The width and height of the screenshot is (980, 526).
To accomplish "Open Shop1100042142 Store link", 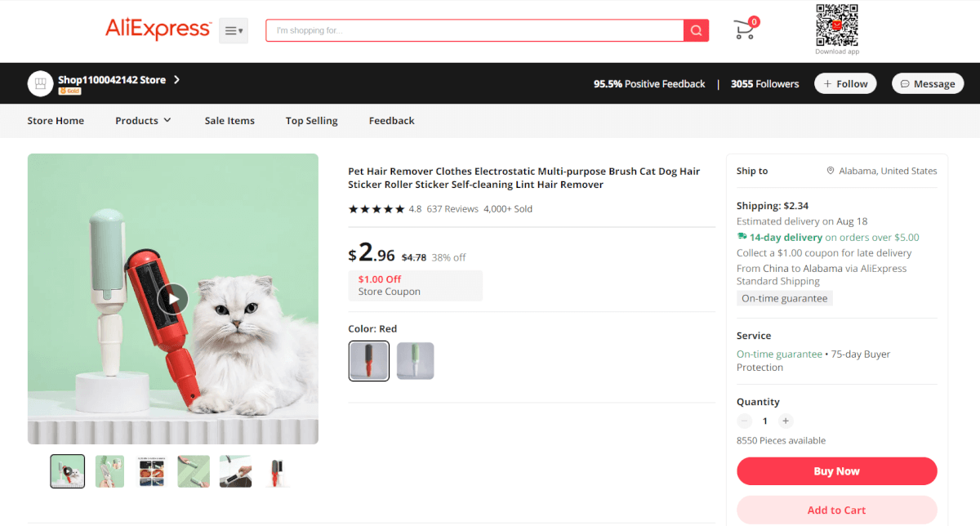I will 112,80.
